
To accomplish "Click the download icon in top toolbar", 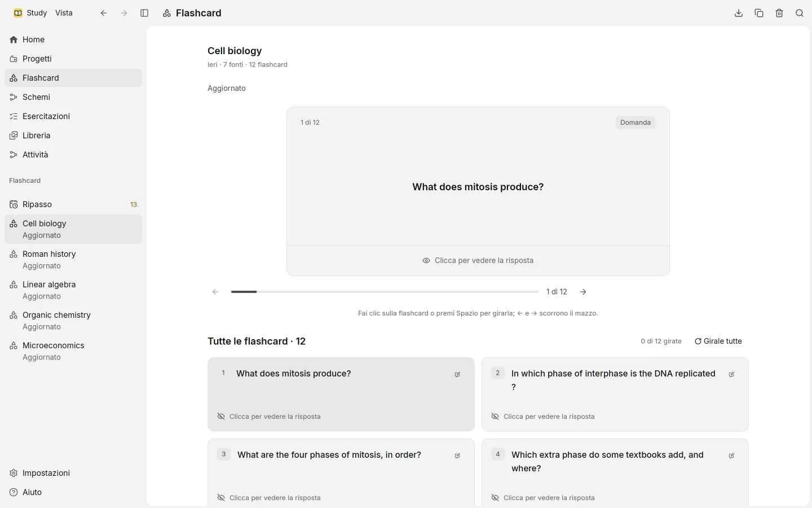I will click(739, 13).
